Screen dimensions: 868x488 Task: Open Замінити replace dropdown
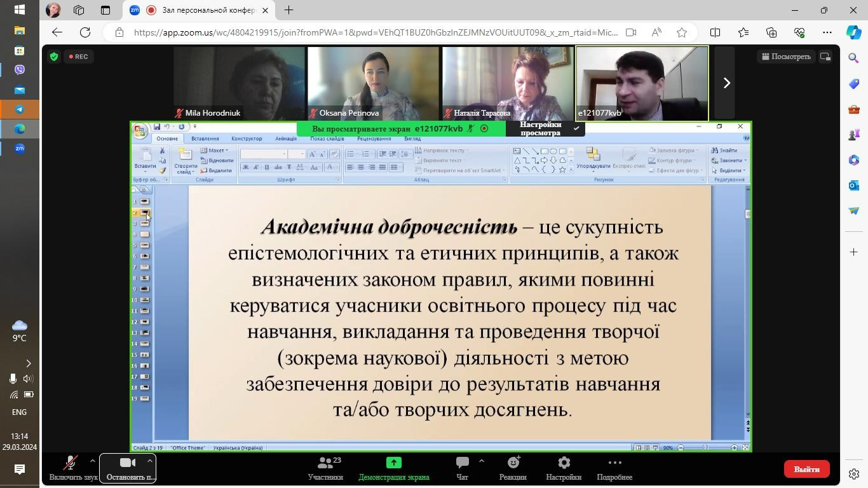[x=728, y=160]
